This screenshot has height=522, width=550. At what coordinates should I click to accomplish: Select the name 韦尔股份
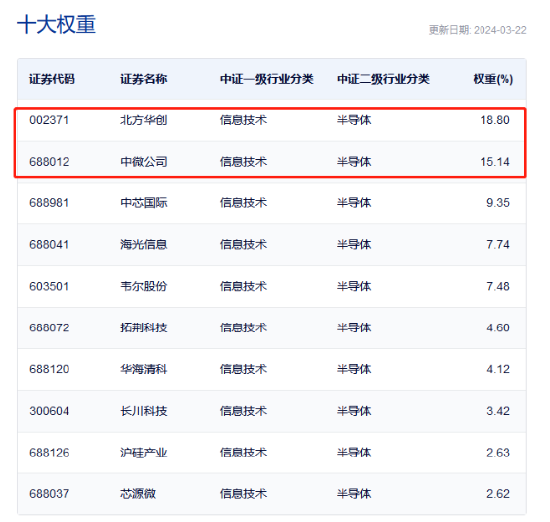pos(143,286)
